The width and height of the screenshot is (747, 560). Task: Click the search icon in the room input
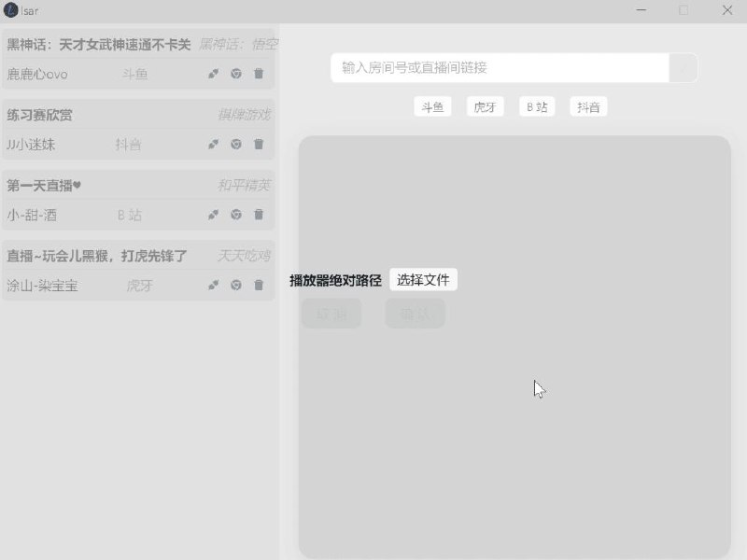[x=683, y=67]
